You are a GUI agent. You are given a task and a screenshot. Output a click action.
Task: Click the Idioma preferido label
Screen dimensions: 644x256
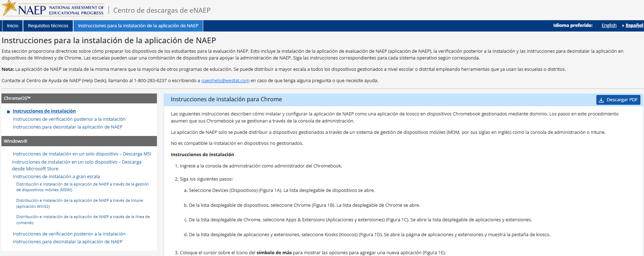(573, 25)
